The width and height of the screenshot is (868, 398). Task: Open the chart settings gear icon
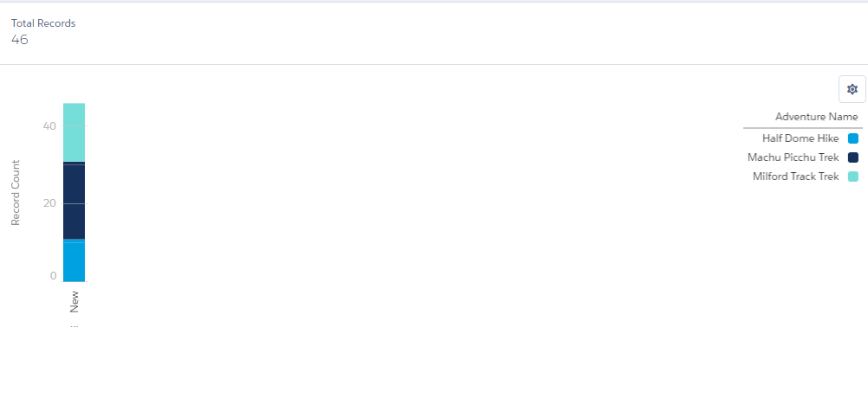coord(852,89)
